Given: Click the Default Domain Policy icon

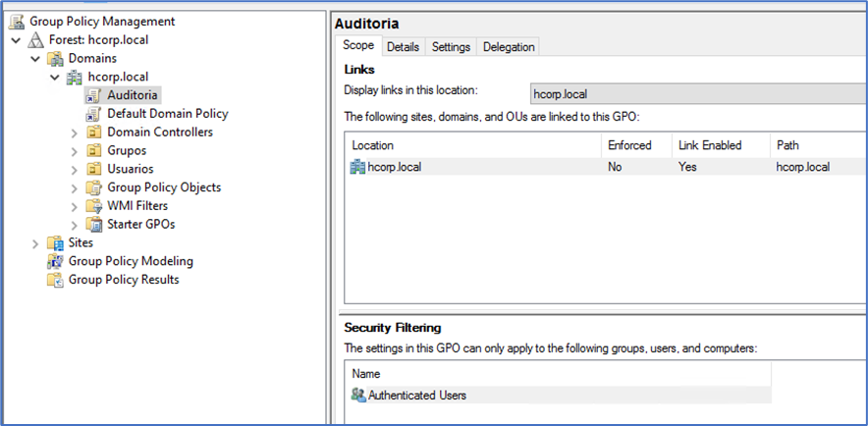Looking at the screenshot, I should tap(94, 114).
